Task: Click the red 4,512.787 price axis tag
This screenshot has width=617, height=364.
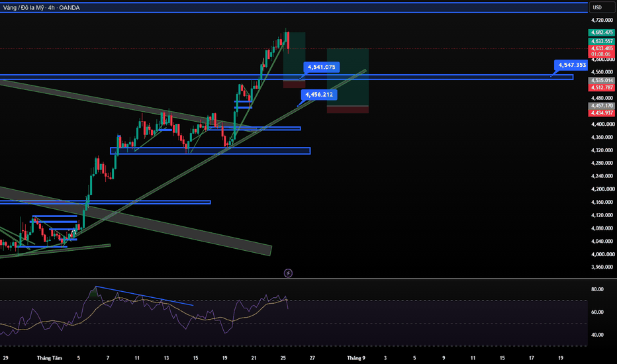Action: (x=601, y=87)
